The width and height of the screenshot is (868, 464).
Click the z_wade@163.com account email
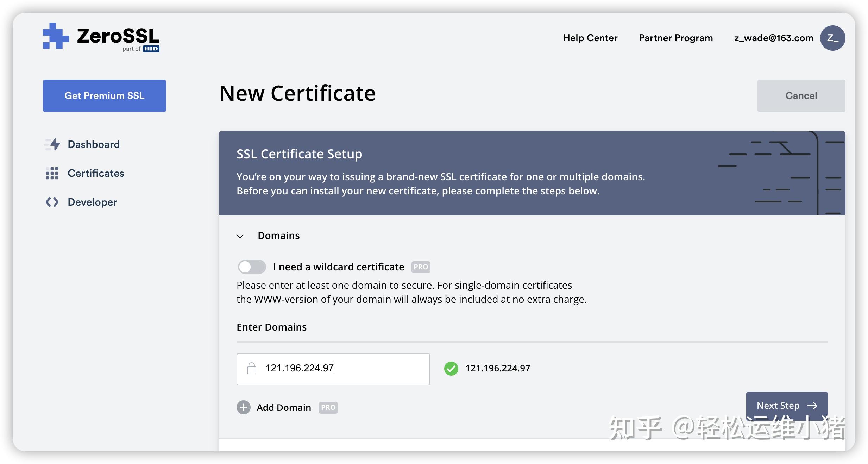coord(773,38)
